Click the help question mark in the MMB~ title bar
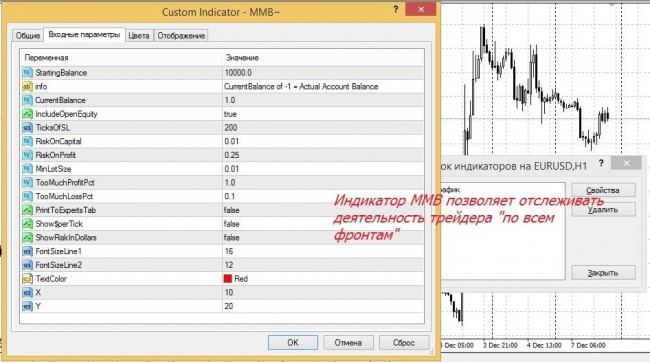This screenshot has width=650, height=362. pyautogui.click(x=395, y=9)
